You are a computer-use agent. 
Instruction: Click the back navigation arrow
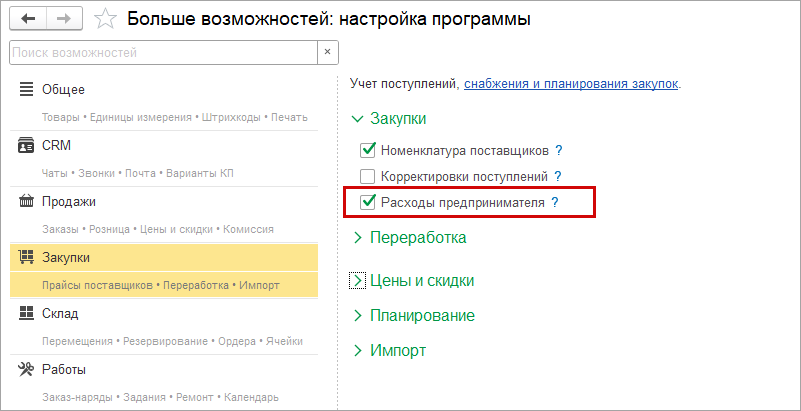click(27, 19)
